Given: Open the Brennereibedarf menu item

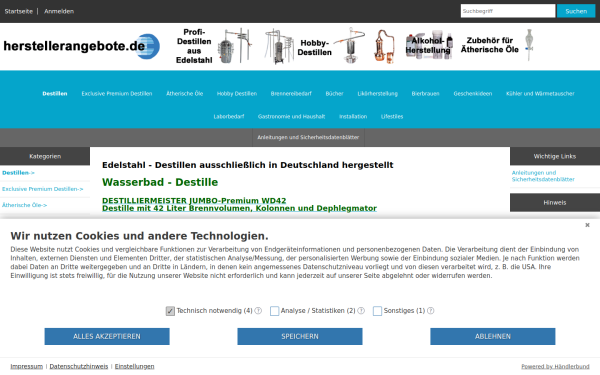Looking at the screenshot, I should pyautogui.click(x=291, y=94).
